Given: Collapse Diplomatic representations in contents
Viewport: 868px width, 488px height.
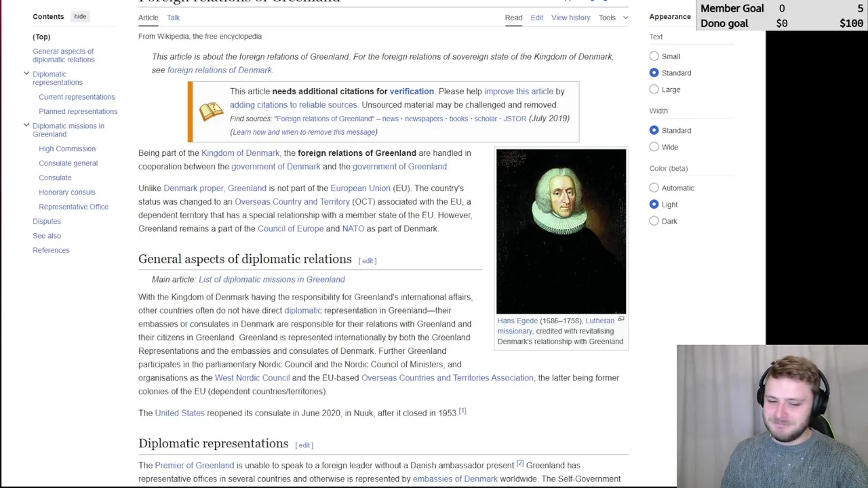Looking at the screenshot, I should 26,73.
